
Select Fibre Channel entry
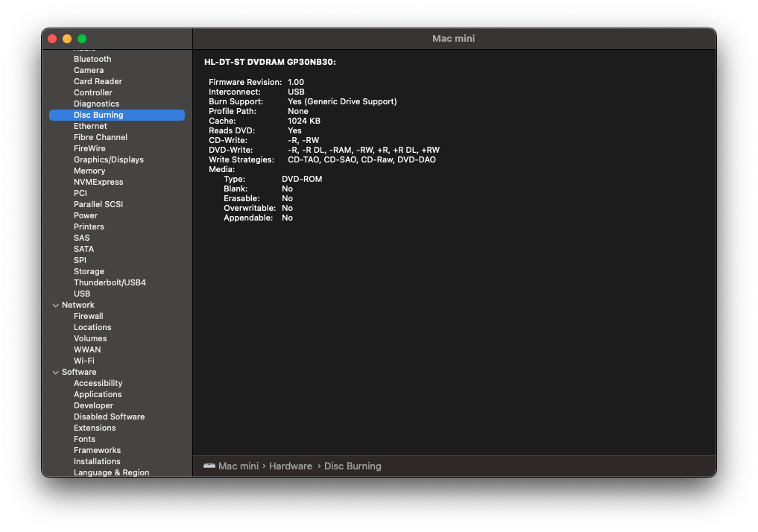tap(101, 137)
